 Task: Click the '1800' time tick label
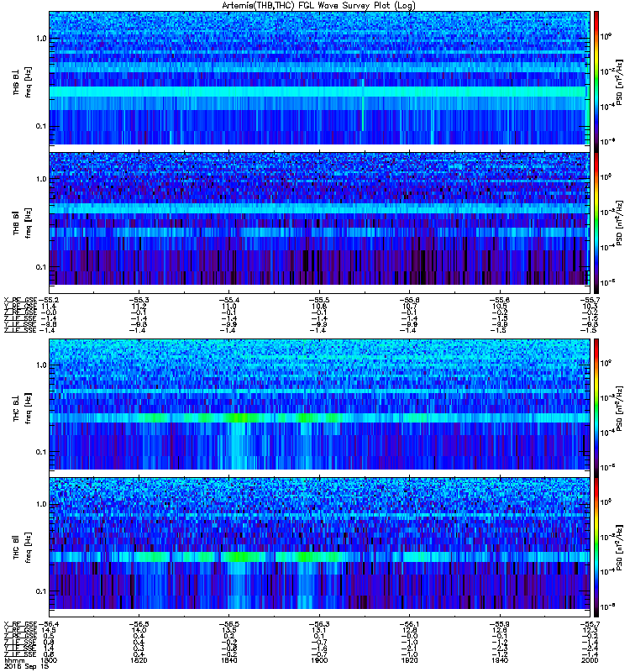click(49, 660)
